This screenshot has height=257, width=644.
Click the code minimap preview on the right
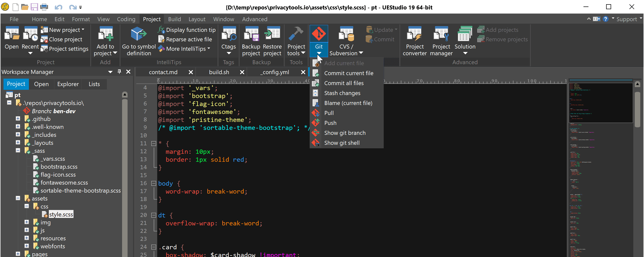[x=601, y=167]
